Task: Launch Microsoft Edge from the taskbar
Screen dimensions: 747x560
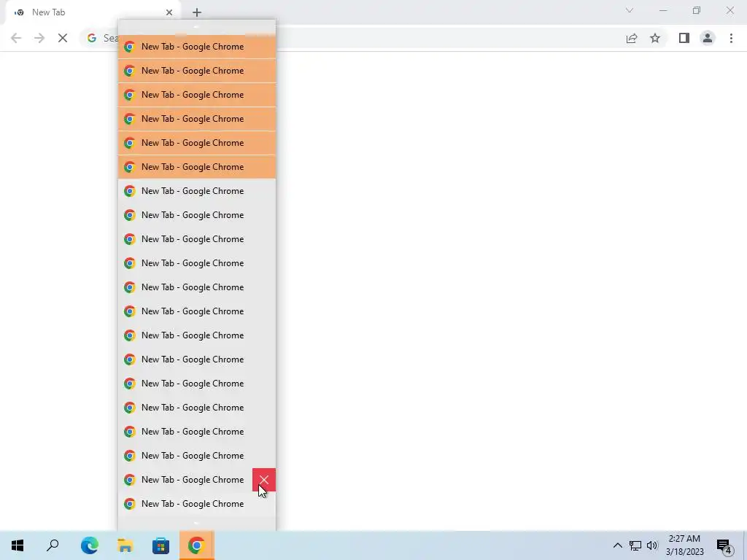Action: 89,545
